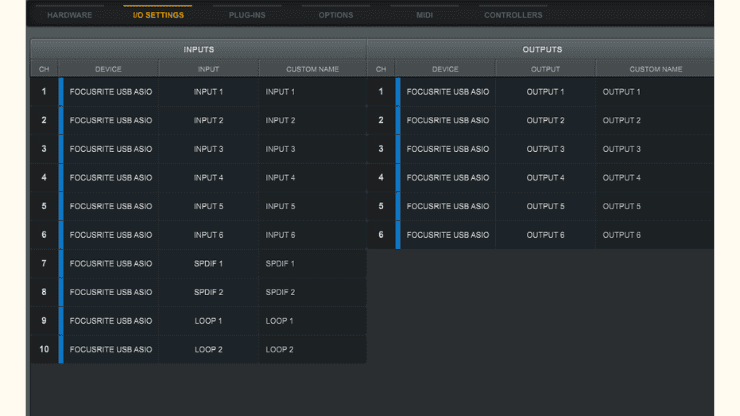Screen dimensions: 740x416
Task: Open device selector for input channel 6
Action: pyautogui.click(x=111, y=235)
